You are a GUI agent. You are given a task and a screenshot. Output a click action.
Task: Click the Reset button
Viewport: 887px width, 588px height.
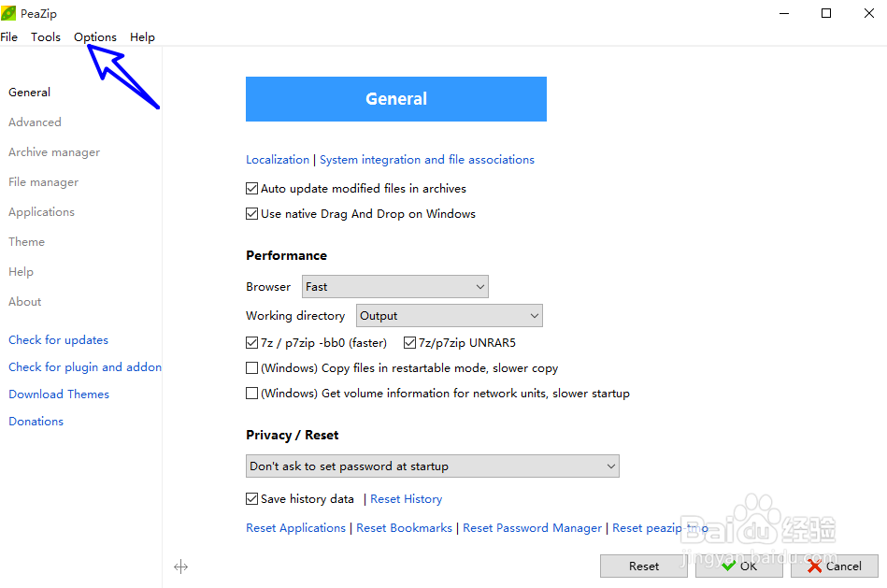644,566
